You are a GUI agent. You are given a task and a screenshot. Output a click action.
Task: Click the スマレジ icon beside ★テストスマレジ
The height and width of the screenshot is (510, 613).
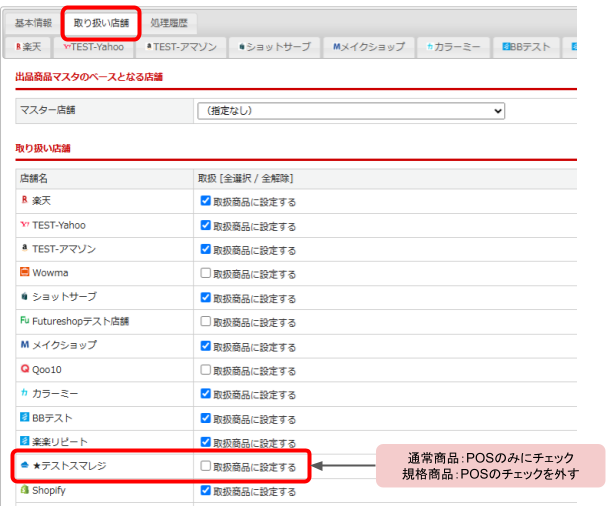tap(25, 465)
